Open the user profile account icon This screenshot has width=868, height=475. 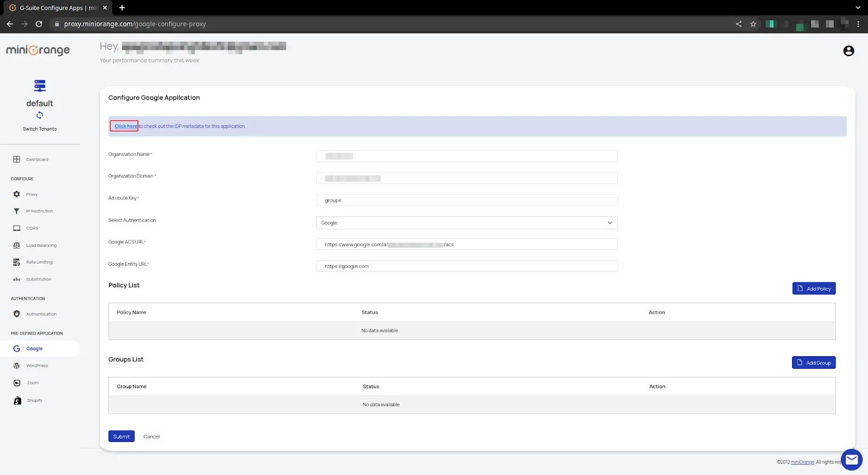848,51
